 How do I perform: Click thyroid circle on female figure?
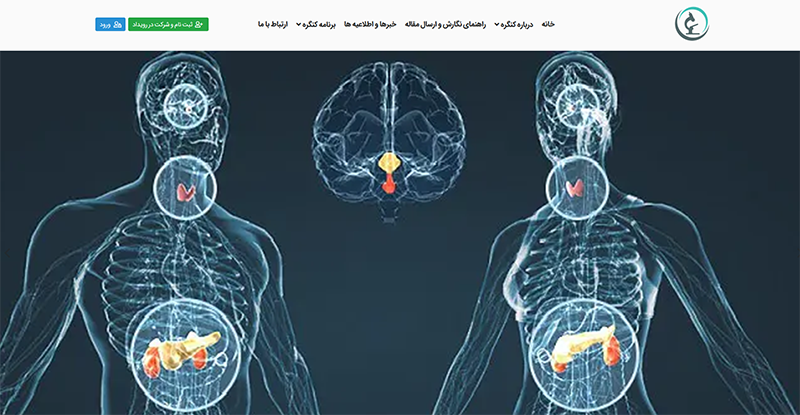tap(577, 187)
